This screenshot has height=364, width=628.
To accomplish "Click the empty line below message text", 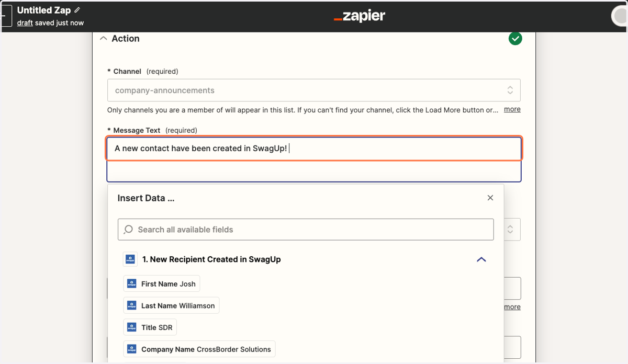I will 314,171.
